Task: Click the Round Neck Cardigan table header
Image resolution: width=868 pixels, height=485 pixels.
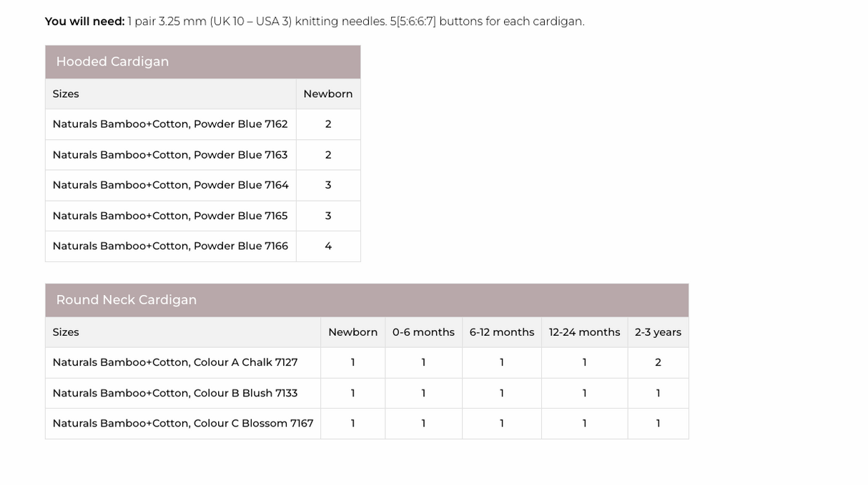Action: pos(127,300)
